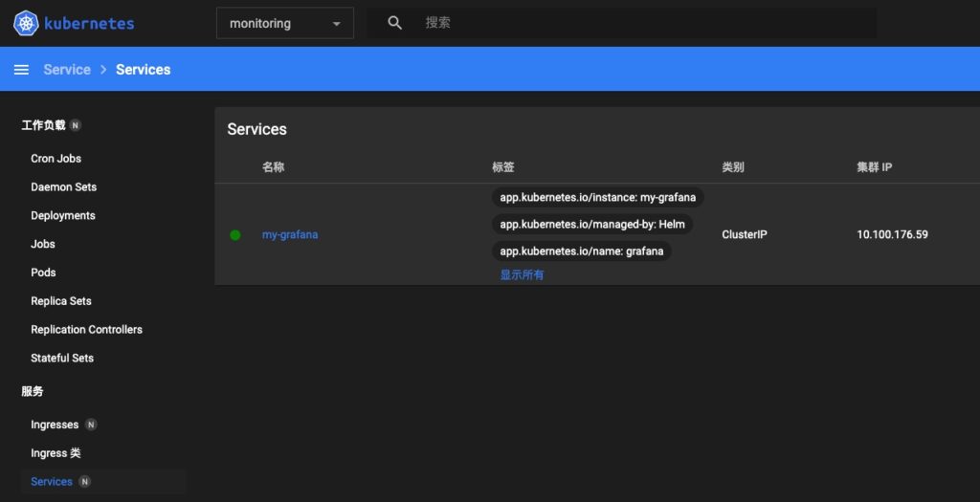Open Pods in sidebar
Viewport: 980px width, 502px height.
(43, 273)
